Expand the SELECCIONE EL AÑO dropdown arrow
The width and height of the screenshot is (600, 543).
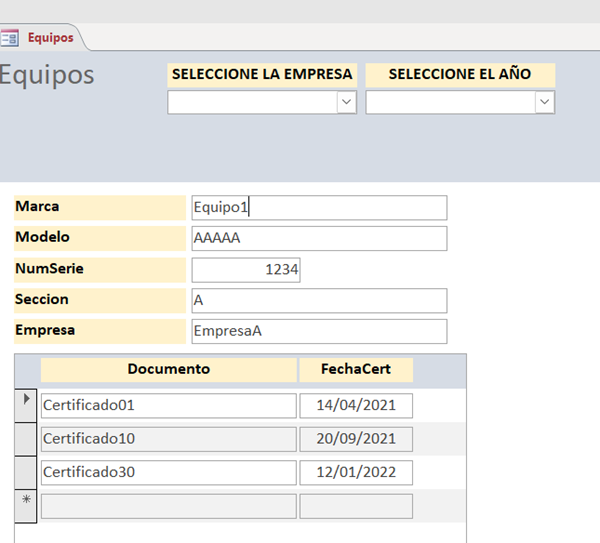(x=544, y=102)
